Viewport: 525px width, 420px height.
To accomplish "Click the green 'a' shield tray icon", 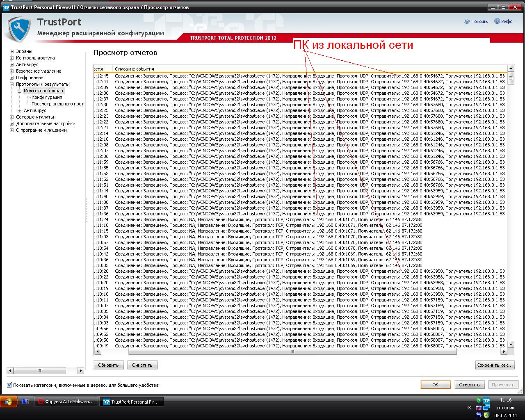I will coord(479,400).
